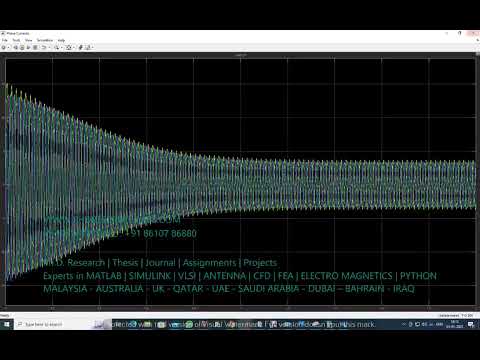Click the taskbar clock and date
Image resolution: width=480 pixels, height=360 pixels.
tap(455, 324)
